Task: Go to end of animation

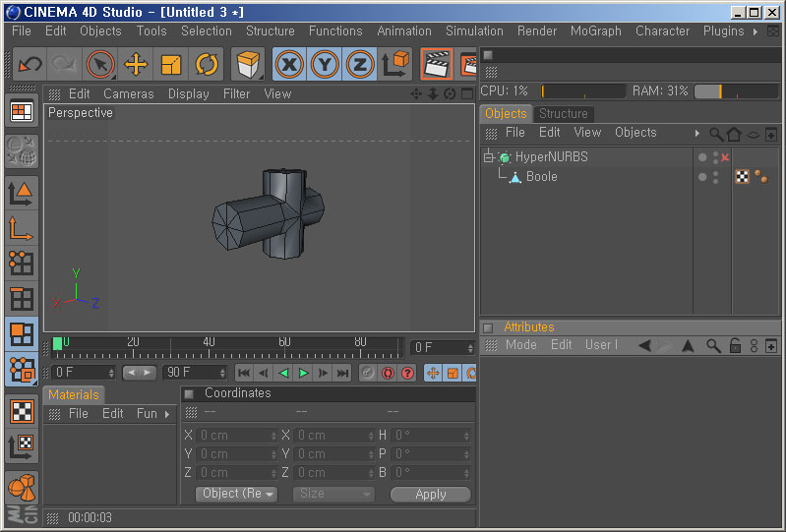Action: point(343,374)
